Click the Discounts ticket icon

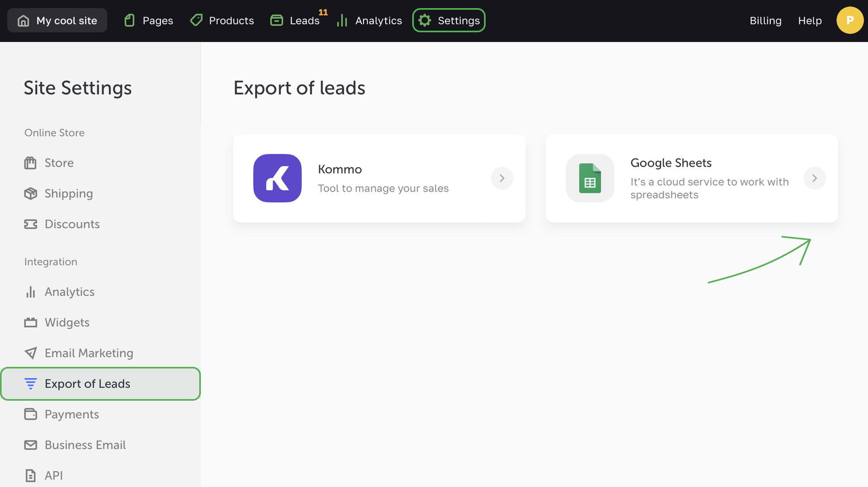pos(30,224)
